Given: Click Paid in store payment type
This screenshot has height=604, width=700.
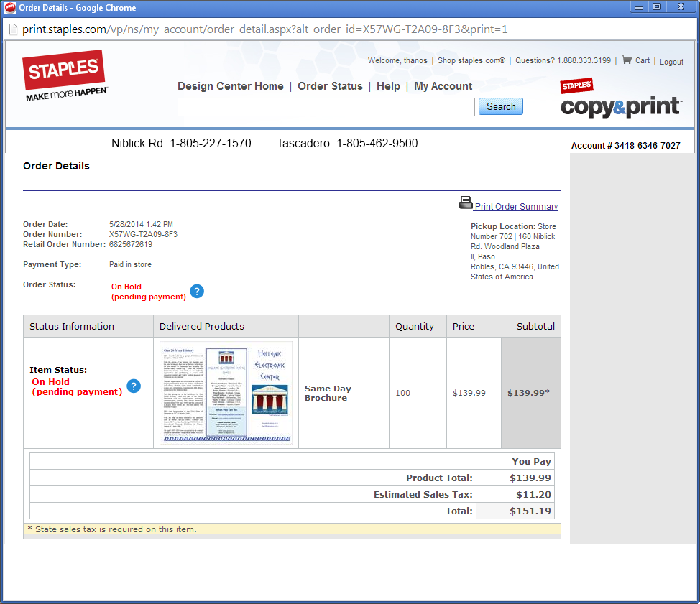Looking at the screenshot, I should pyautogui.click(x=130, y=264).
